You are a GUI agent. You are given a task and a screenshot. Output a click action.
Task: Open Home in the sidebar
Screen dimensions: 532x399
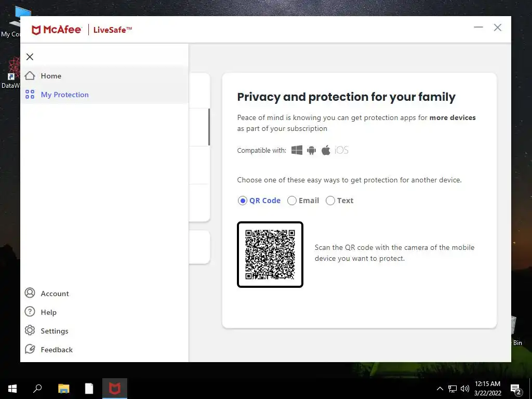click(104, 76)
